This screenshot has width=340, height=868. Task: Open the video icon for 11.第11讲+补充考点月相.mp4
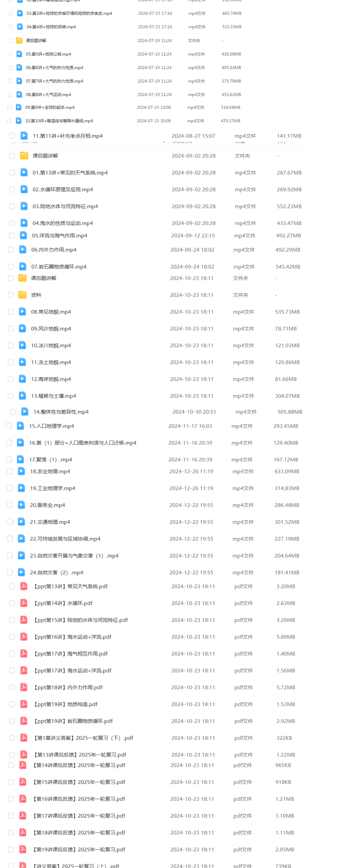24,135
